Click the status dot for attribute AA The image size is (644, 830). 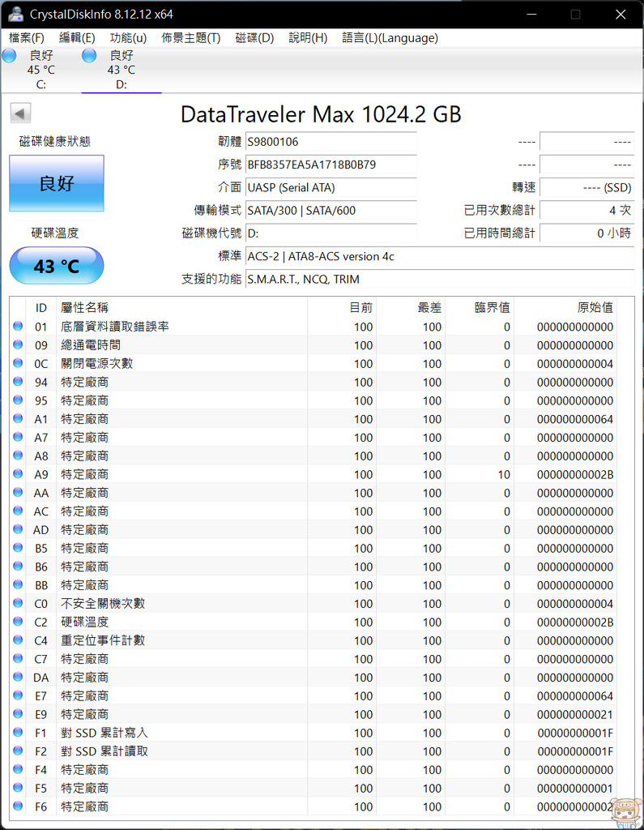coord(18,492)
